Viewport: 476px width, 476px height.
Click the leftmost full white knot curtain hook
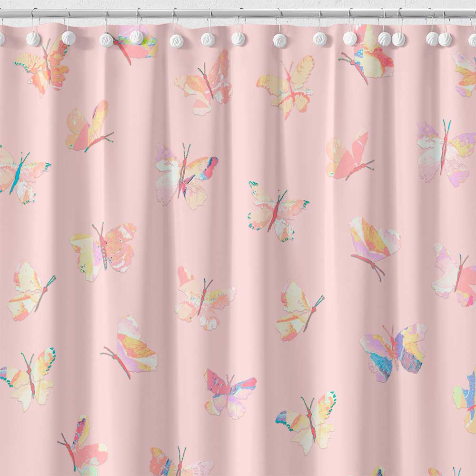(x=32, y=39)
